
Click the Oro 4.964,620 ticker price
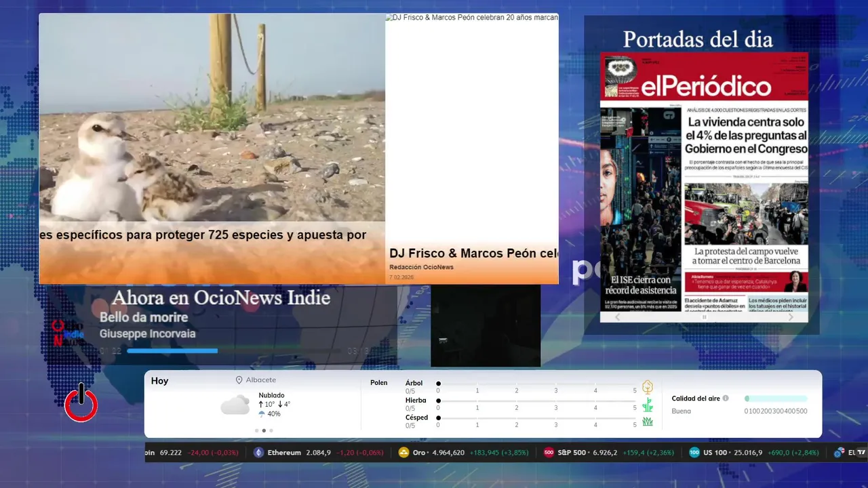[439, 453]
